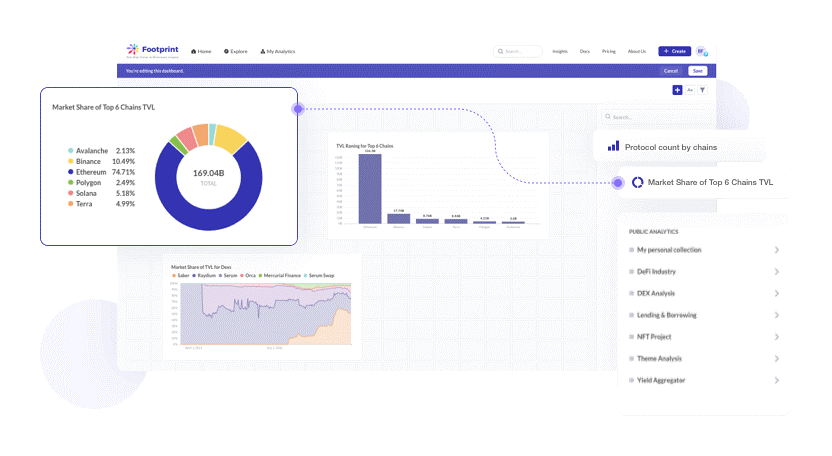Click the filter funnel icon
Image resolution: width=832 pixels, height=456 pixels.
tap(703, 90)
